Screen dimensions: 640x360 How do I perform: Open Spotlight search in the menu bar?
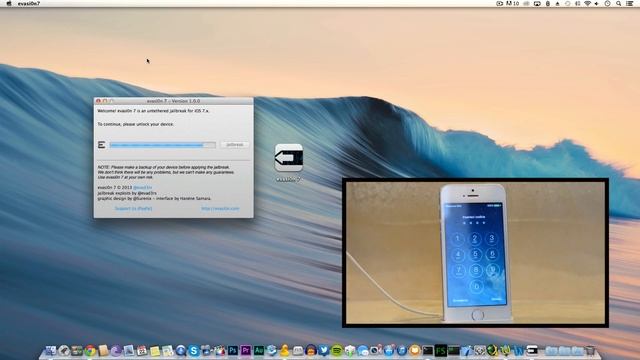pyautogui.click(x=618, y=3)
